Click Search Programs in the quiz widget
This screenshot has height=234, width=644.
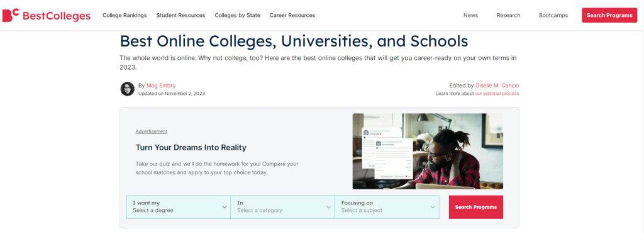(x=475, y=207)
